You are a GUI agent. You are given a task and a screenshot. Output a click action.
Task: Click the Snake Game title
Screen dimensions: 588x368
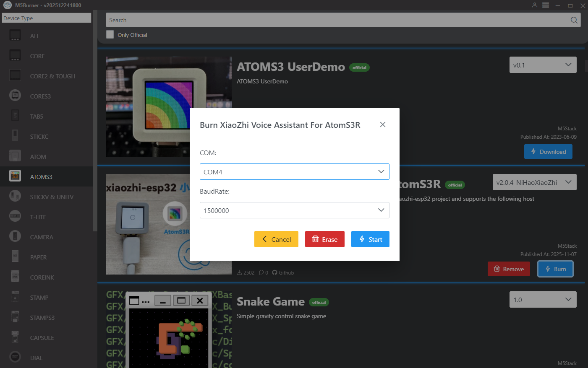click(x=271, y=302)
